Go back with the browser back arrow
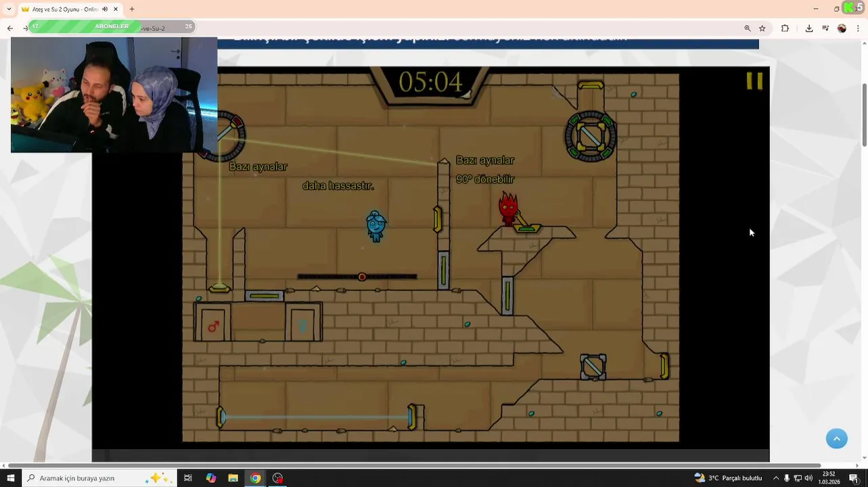 tap(9, 28)
